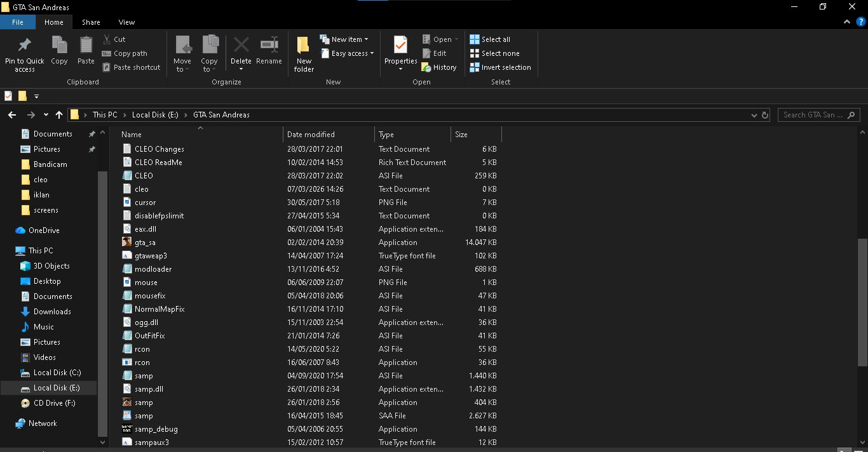Click Paste shortcut in the ribbon
Screen dimensions: 868x452
pyautogui.click(x=131, y=67)
